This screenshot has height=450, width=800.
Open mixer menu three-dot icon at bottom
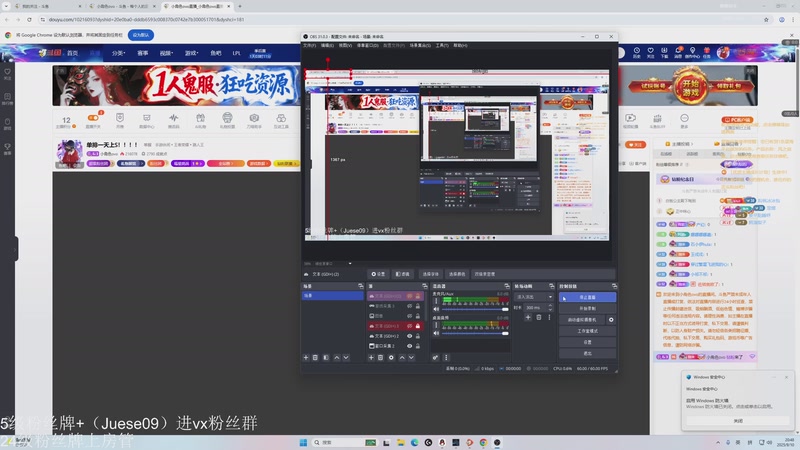[x=446, y=358]
